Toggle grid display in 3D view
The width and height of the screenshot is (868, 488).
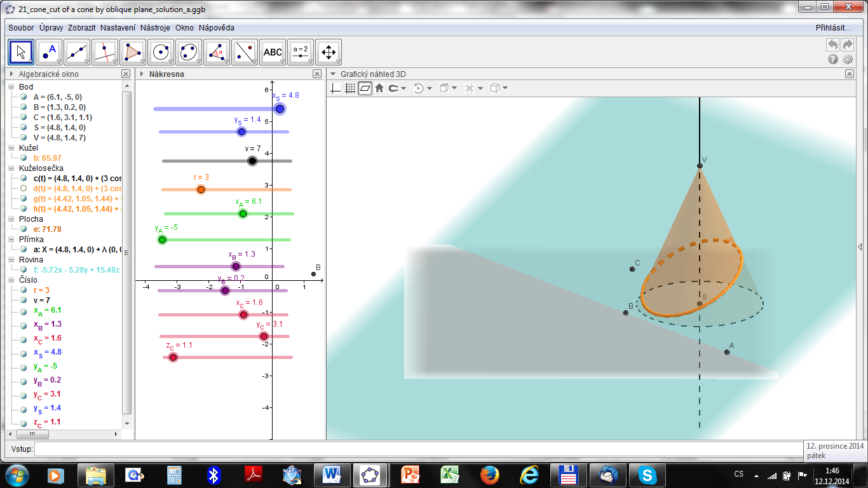pos(350,88)
